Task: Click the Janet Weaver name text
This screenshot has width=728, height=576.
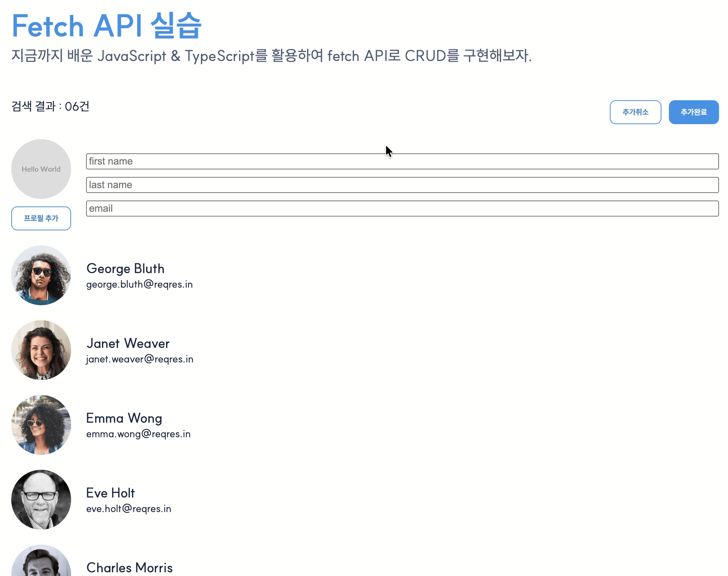Action: pyautogui.click(x=128, y=343)
